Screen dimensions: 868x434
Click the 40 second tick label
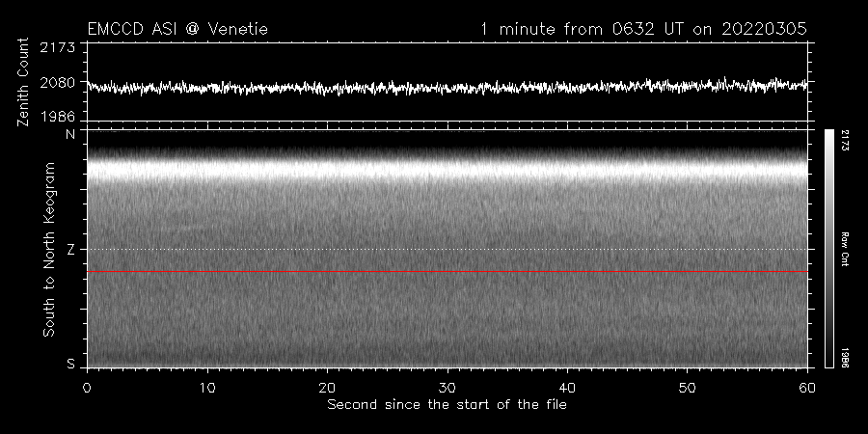click(x=567, y=388)
